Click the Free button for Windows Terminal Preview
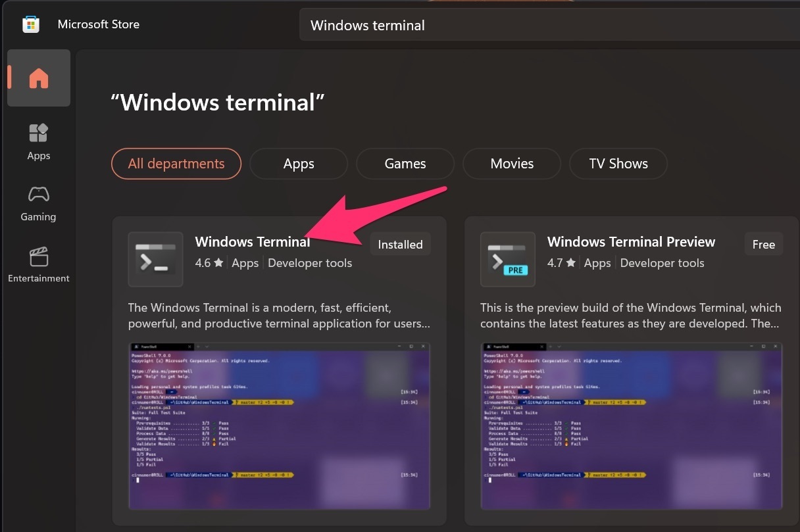Viewport: 800px width, 532px height. (x=762, y=243)
